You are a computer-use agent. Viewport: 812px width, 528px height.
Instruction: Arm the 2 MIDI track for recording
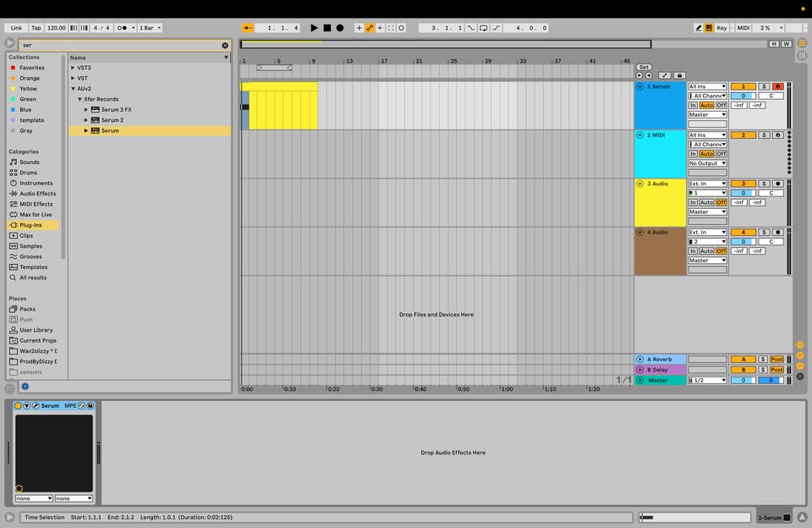778,135
